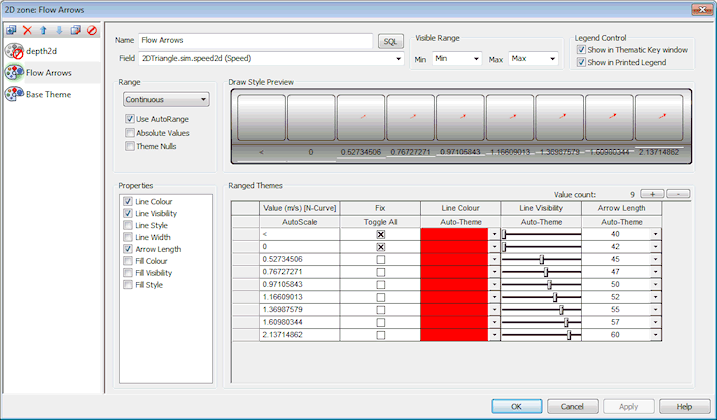Click the Help button
This screenshot has width=717, height=420.
(684, 406)
